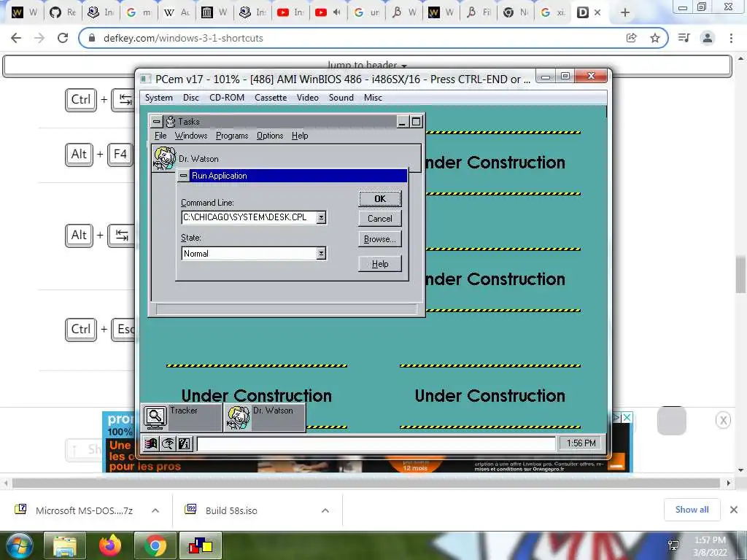Click the eye icon in Chicago taskbar

pos(168,444)
